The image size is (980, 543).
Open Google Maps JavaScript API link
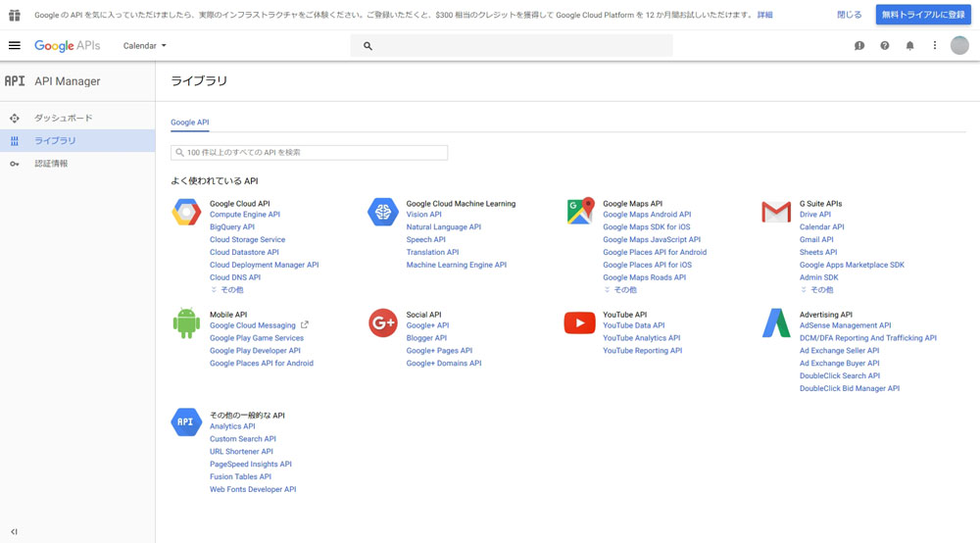click(652, 239)
